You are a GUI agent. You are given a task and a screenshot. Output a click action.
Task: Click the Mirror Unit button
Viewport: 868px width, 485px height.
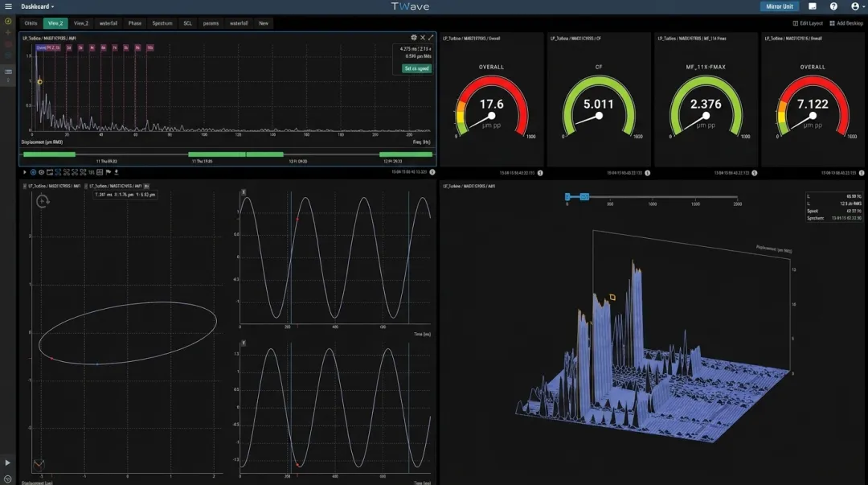point(780,6)
